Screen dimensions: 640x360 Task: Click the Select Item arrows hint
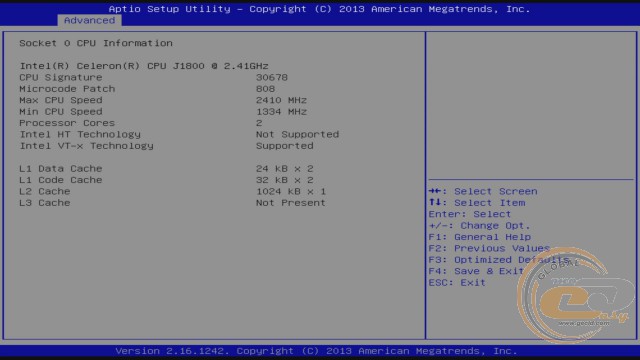[x=477, y=203]
